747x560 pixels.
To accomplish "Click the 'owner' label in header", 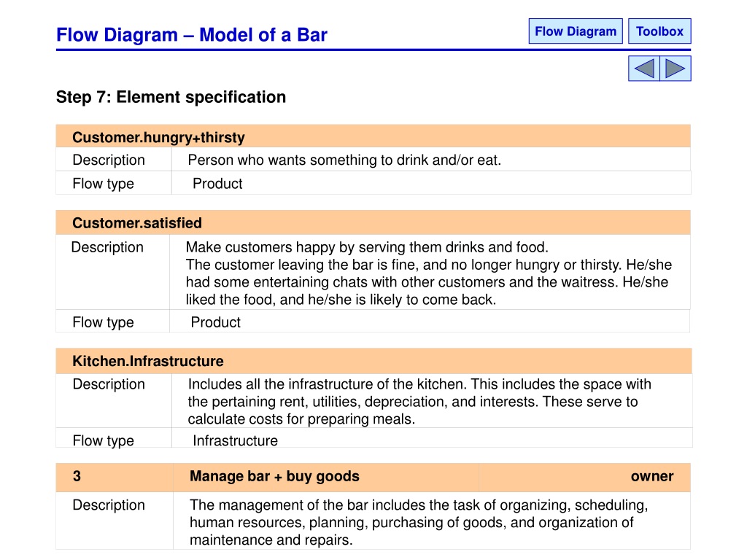I will (651, 476).
